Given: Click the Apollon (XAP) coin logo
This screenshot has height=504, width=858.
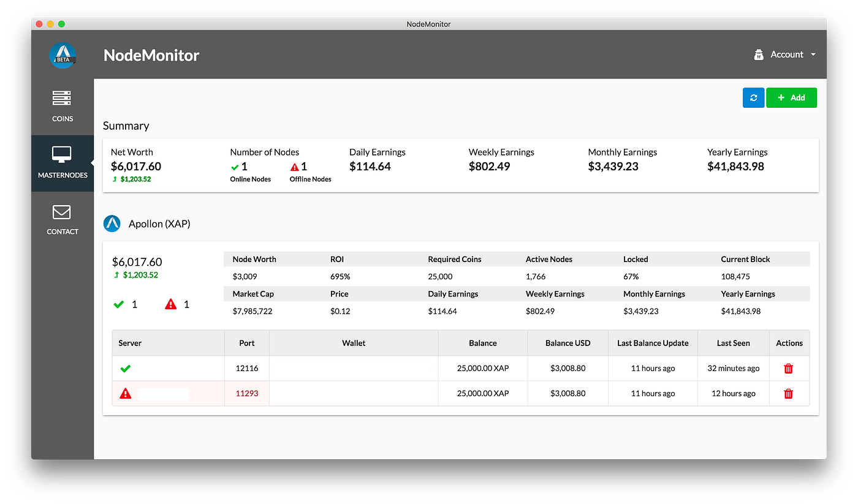Looking at the screenshot, I should pyautogui.click(x=112, y=224).
